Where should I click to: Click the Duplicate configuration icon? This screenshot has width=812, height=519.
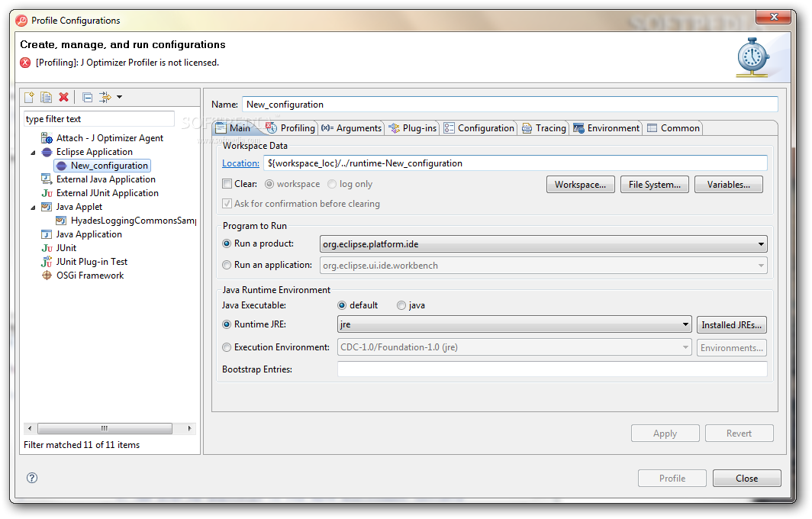click(x=46, y=97)
